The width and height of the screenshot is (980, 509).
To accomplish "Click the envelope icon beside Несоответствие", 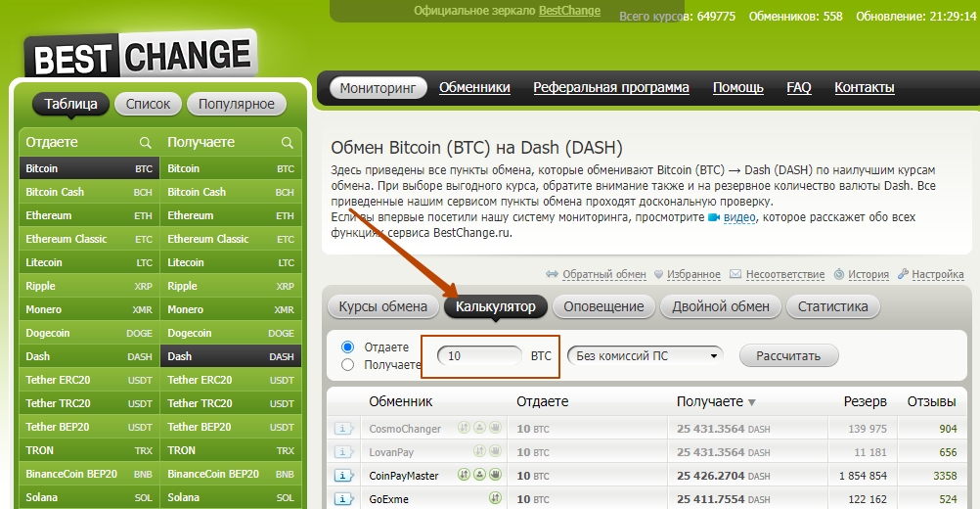I will click(x=735, y=274).
